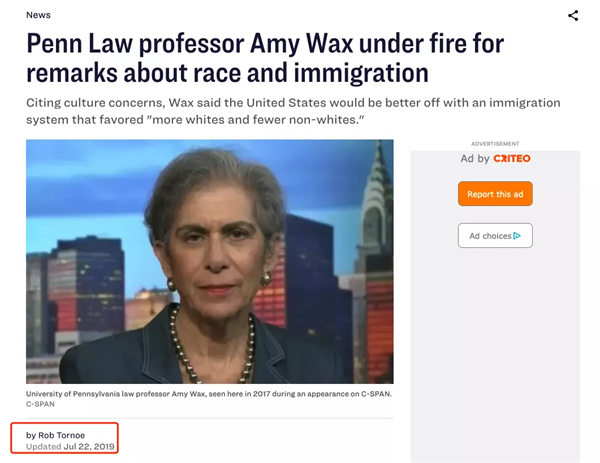Open author Rob Tornoe's profile link
This screenshot has height=463, width=600.
tap(61, 435)
